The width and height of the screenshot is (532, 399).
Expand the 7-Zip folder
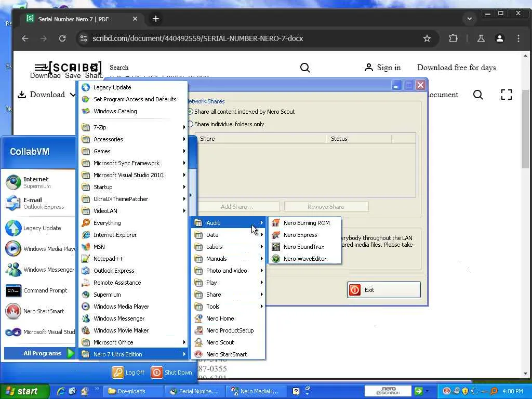pos(133,127)
